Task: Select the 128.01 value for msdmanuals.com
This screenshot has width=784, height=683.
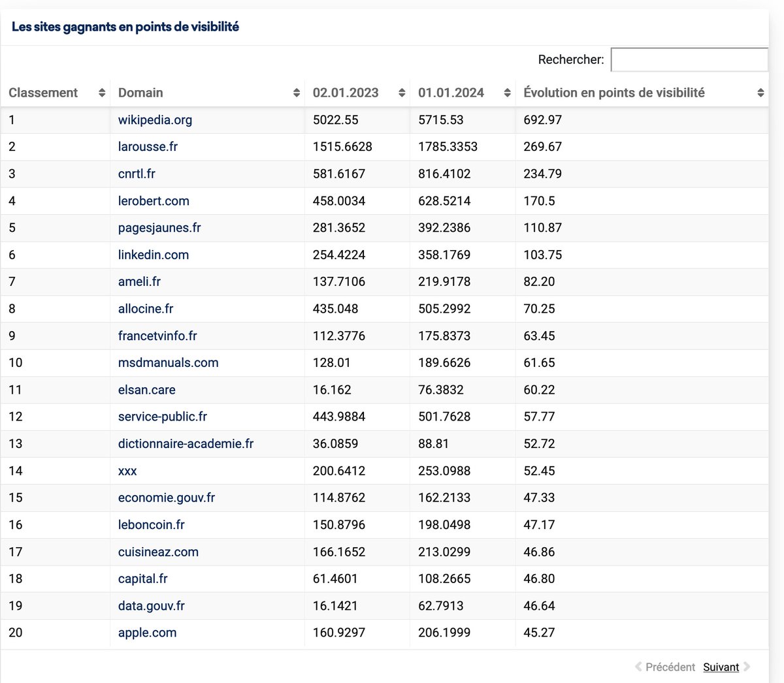Action: click(331, 362)
